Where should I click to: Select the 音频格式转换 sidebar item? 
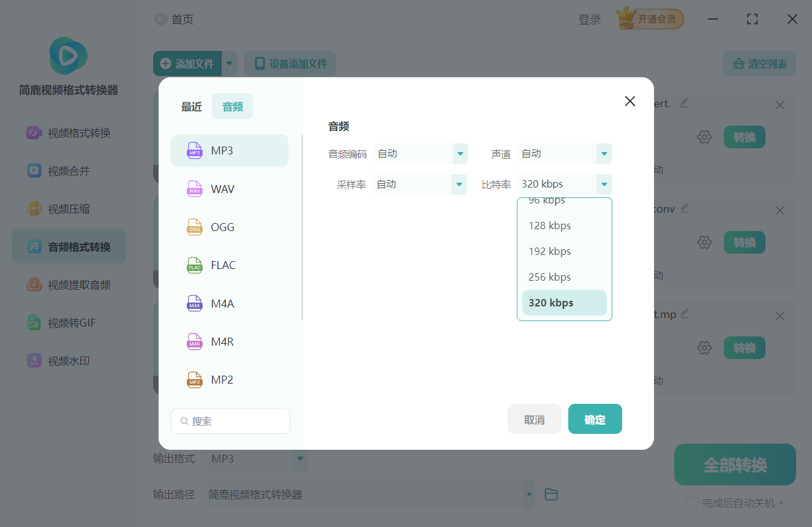coord(69,247)
